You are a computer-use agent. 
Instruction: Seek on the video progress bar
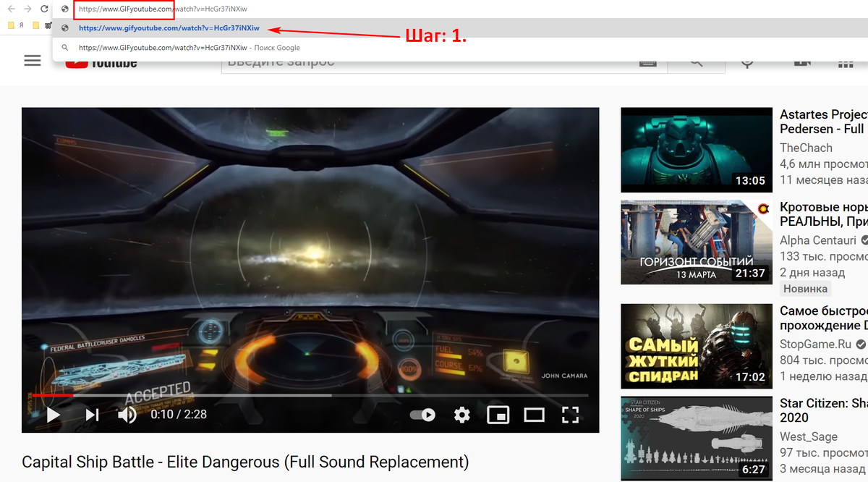click(310, 395)
